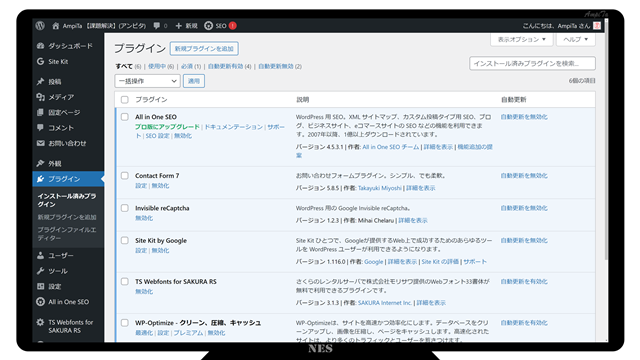Open the Site Kit G icon

(x=40, y=61)
